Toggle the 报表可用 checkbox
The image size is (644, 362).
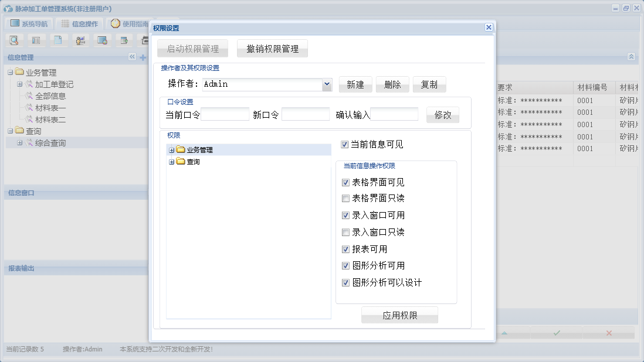pos(345,250)
